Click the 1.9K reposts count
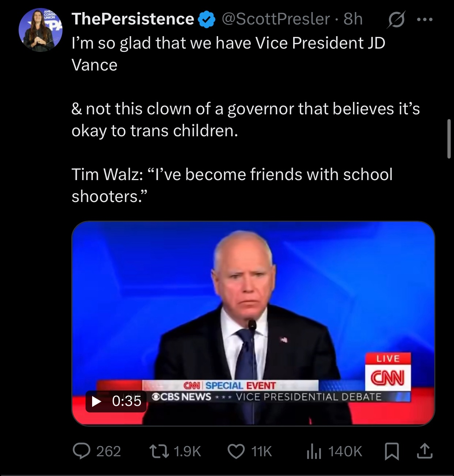Viewport: 454px width, 476px height. (188, 452)
